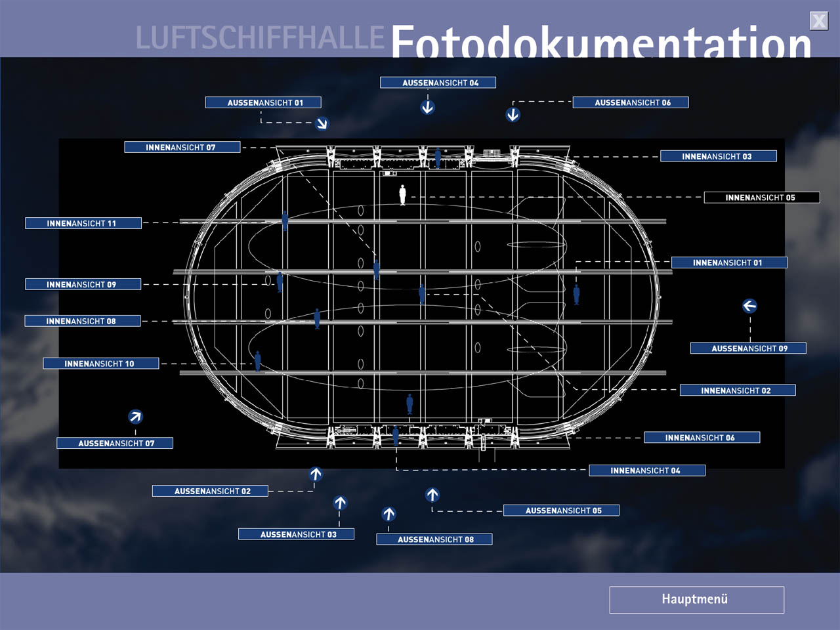View the Innenansicht 03 photo

[x=718, y=156]
